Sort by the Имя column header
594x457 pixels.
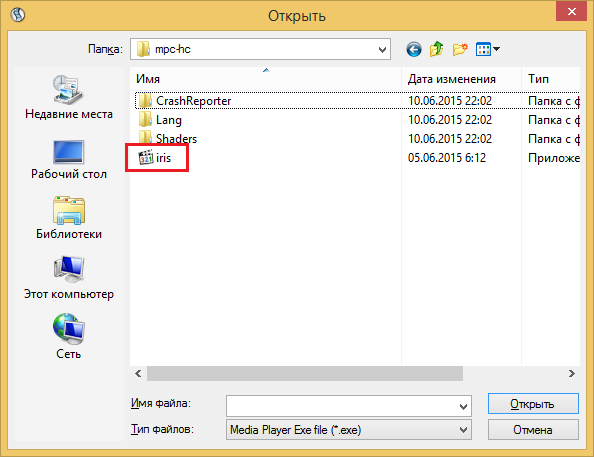tap(265, 79)
